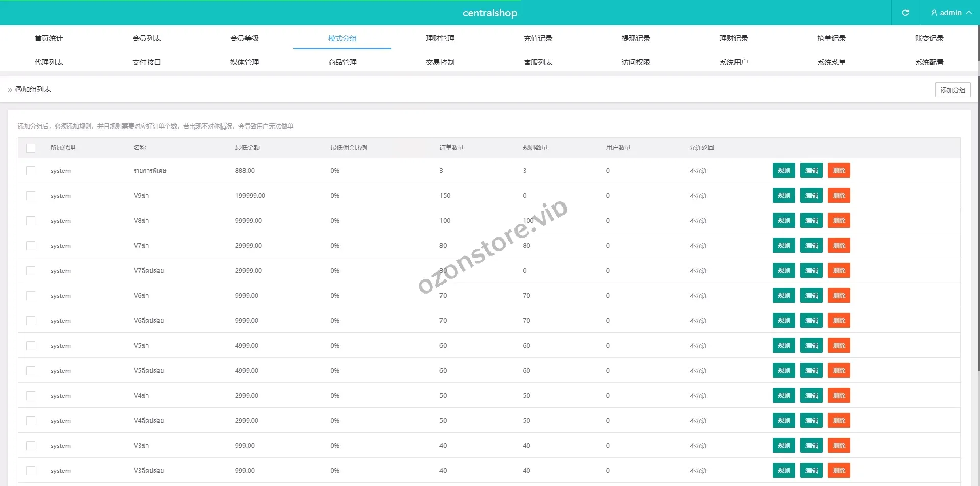Click the breadcrumb chevron beside 叠加组列表
The image size is (980, 486).
(10, 90)
